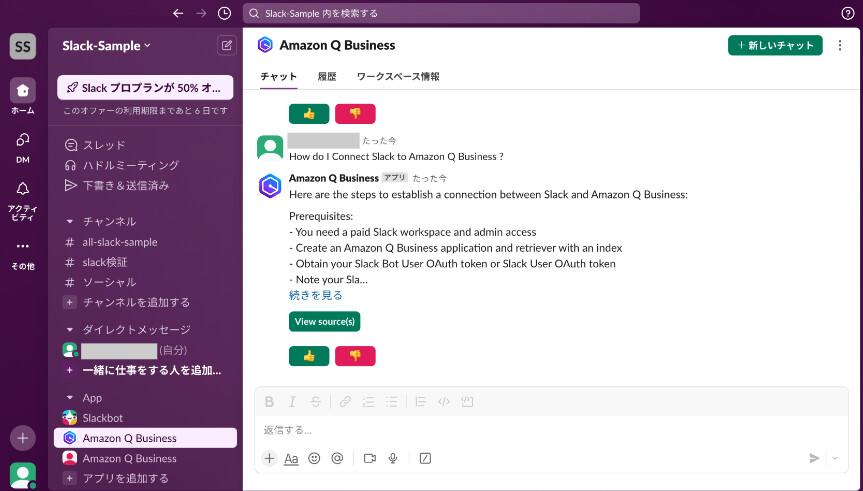Image resolution: width=863 pixels, height=491 pixels.
Task: Click the plus attach button in composer
Action: coord(269,458)
